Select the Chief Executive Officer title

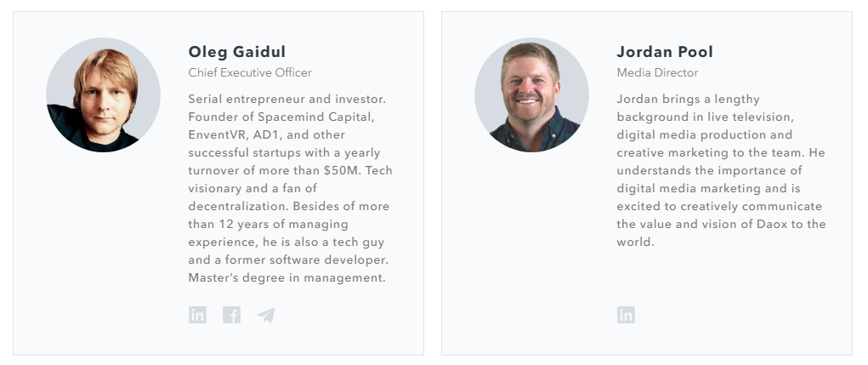tap(250, 73)
